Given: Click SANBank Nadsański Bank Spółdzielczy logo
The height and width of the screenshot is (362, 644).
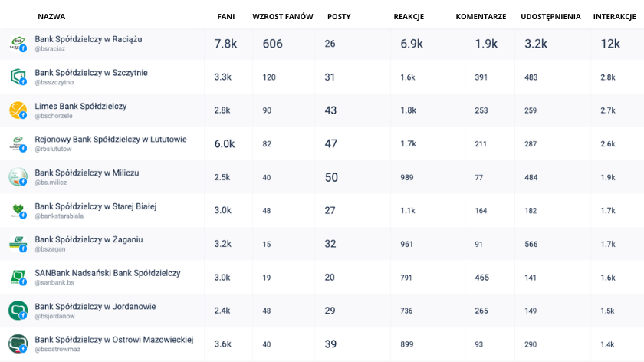Looking at the screenshot, I should [x=18, y=278].
